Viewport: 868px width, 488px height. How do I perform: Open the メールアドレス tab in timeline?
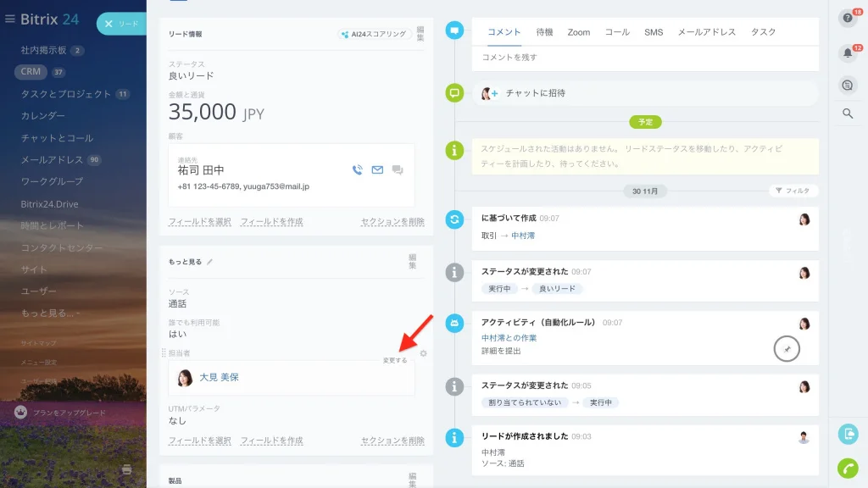tap(707, 32)
